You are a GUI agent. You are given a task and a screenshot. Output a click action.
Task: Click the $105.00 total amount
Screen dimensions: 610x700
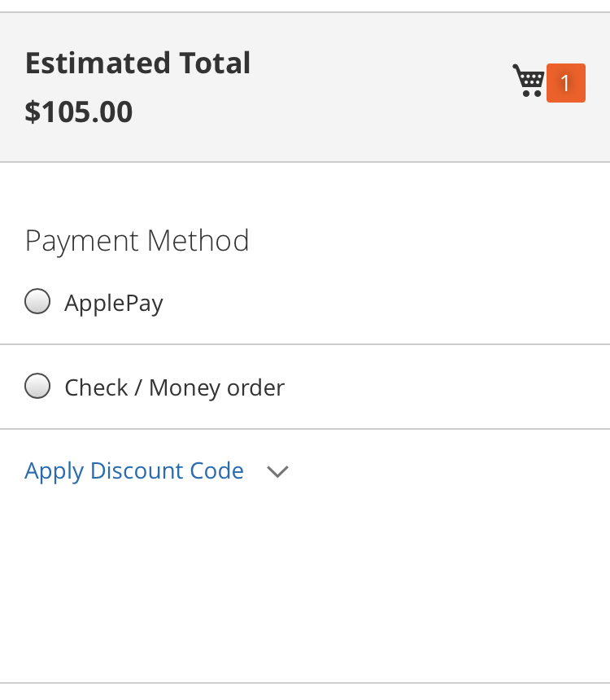(79, 112)
